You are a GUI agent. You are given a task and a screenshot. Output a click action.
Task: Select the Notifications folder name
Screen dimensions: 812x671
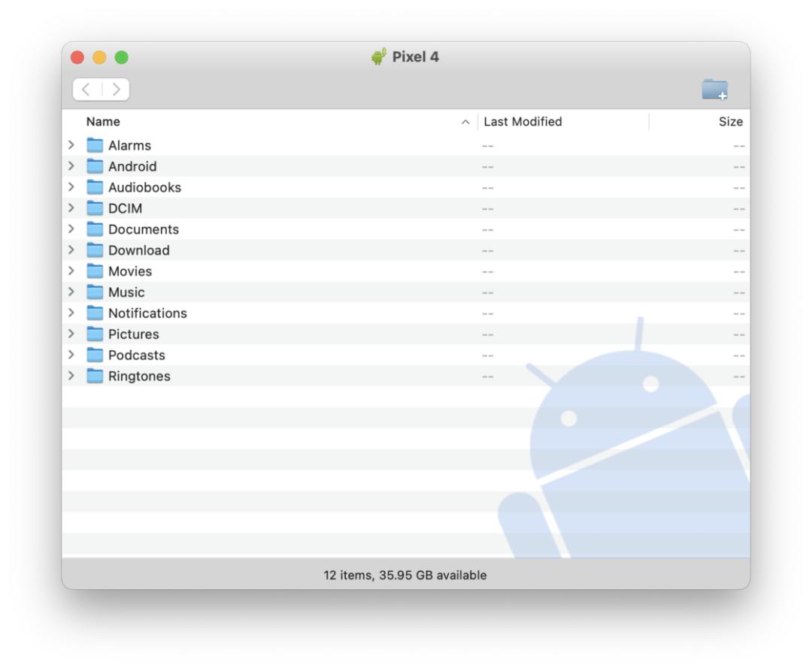(147, 313)
